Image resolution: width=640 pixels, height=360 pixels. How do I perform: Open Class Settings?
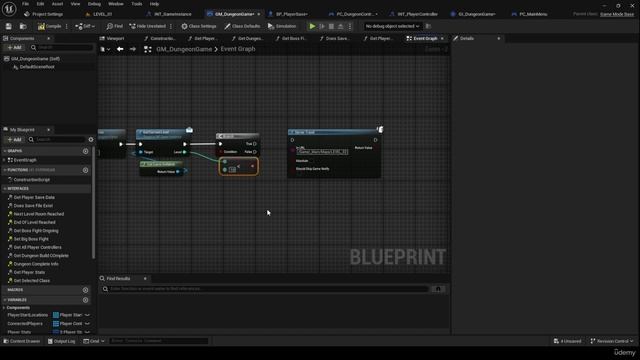(199, 26)
